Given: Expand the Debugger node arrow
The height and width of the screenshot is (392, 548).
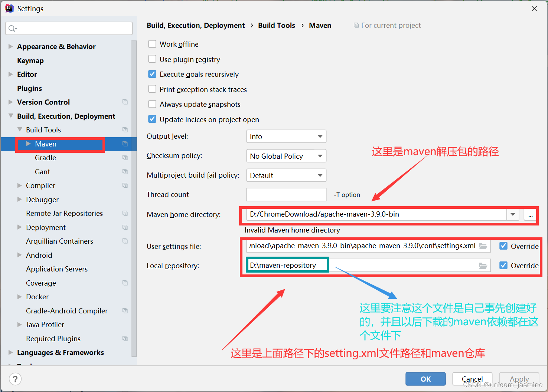Looking at the screenshot, I should coord(20,200).
